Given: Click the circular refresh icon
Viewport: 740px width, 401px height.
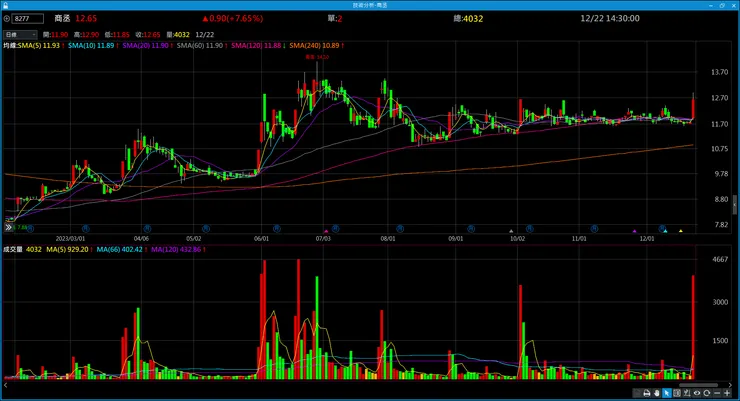Looking at the screenshot, I should coord(707,393).
